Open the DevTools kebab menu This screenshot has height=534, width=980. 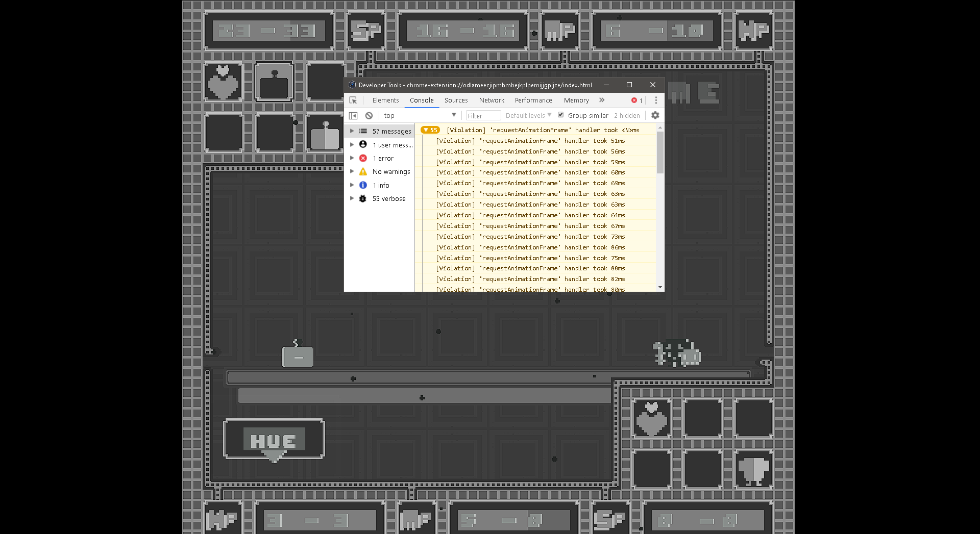[656, 100]
